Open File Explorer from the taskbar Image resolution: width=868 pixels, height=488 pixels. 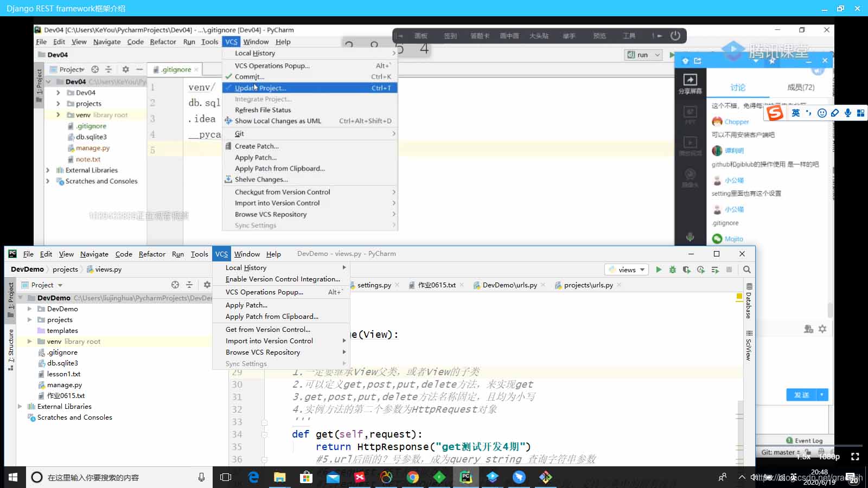(279, 477)
